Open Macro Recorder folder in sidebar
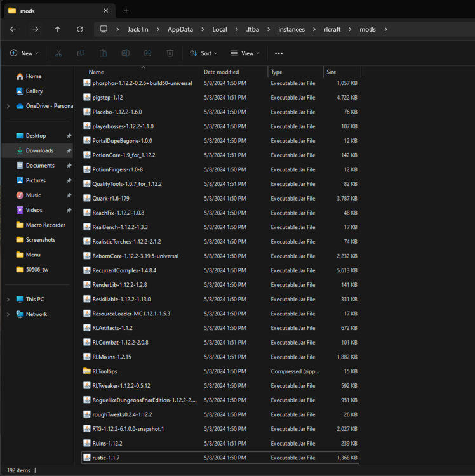Screen dimensions: 475x476 point(41,225)
